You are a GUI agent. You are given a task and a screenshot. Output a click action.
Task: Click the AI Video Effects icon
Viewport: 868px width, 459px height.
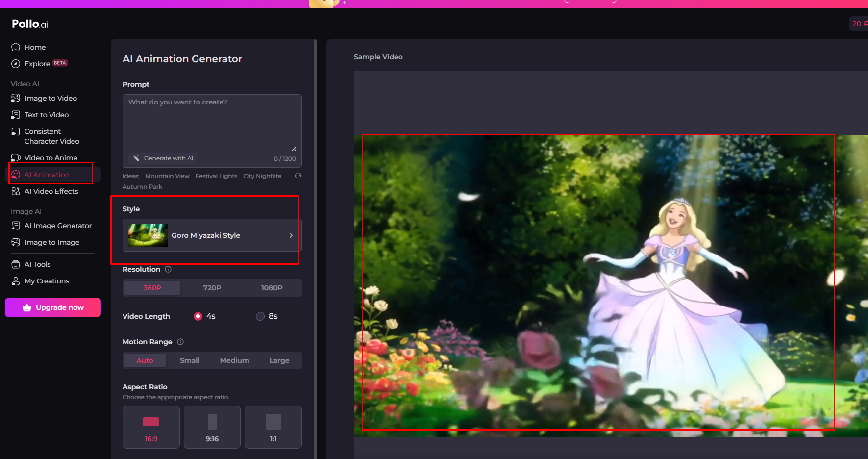(16, 191)
